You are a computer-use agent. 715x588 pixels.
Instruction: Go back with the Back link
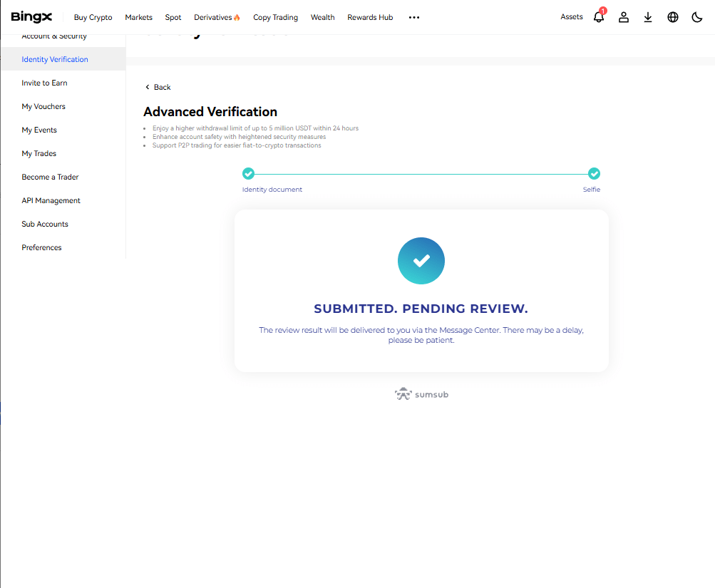(x=158, y=87)
